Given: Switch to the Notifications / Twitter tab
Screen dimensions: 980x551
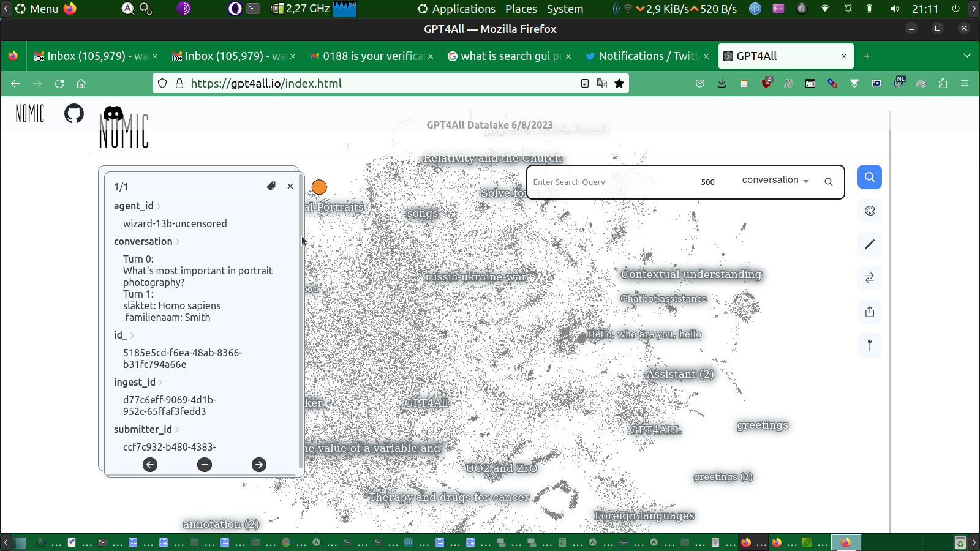Looking at the screenshot, I should [648, 56].
